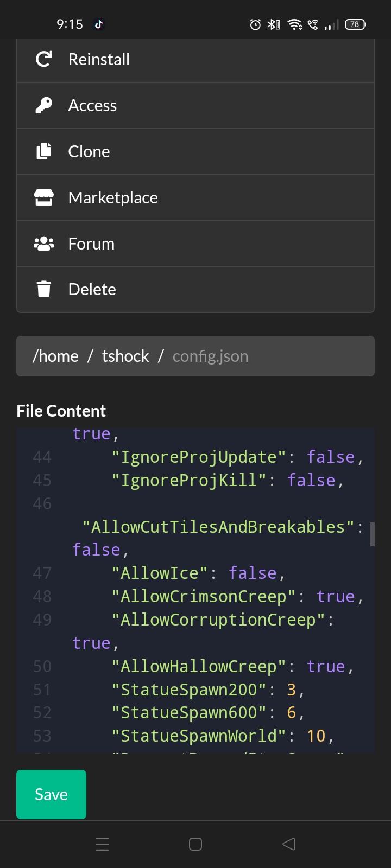Click the Clone copy icon
This screenshot has height=868, width=391.
click(44, 151)
